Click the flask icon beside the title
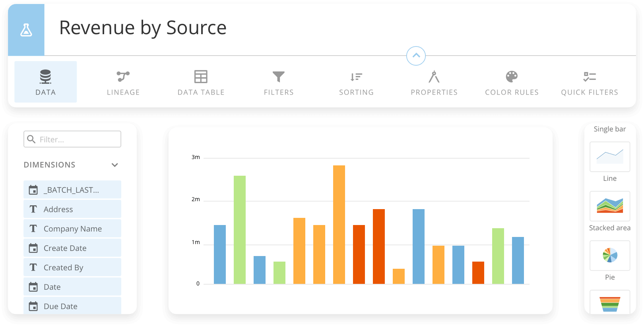The height and width of the screenshot is (326, 644). (x=26, y=30)
